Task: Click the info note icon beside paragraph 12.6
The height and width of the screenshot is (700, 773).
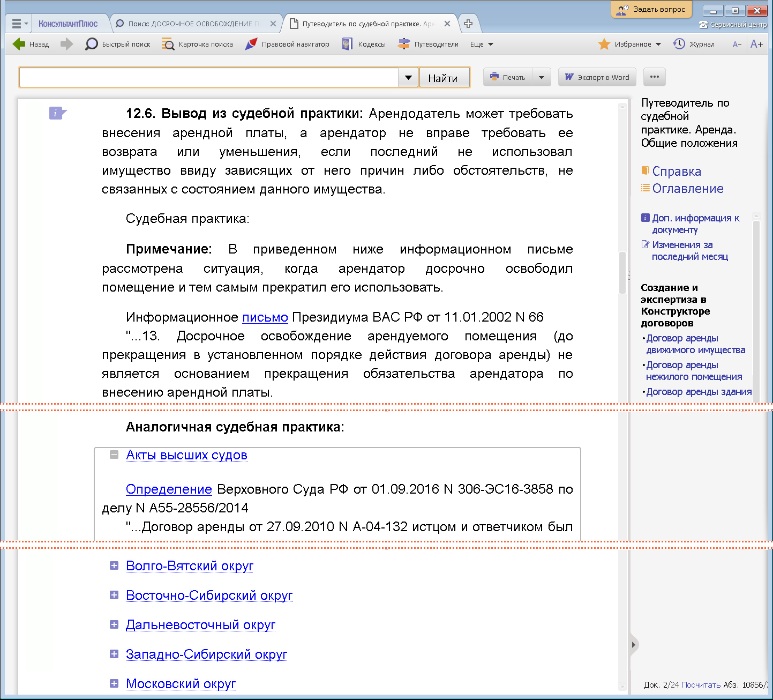Action: [x=58, y=113]
